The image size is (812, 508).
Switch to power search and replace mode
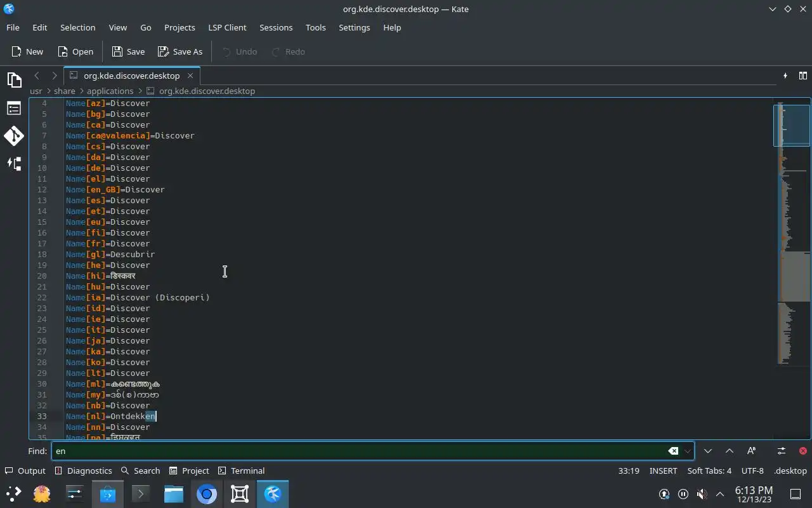782,451
